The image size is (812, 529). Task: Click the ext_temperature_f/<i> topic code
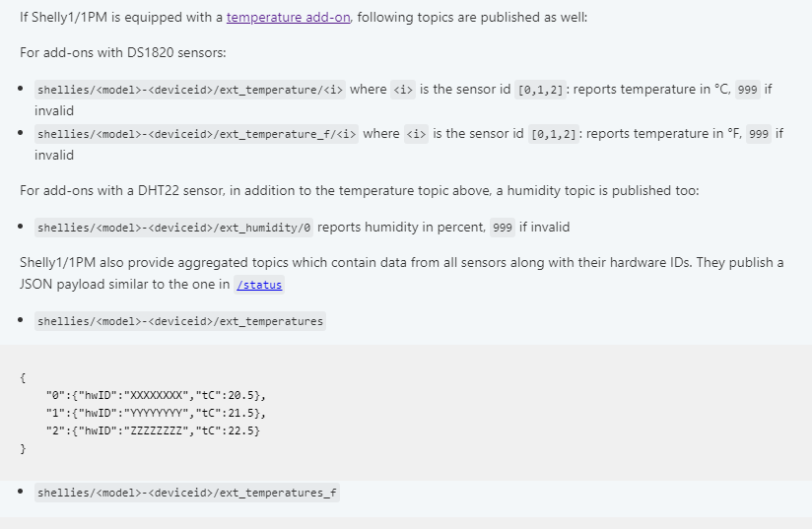196,134
